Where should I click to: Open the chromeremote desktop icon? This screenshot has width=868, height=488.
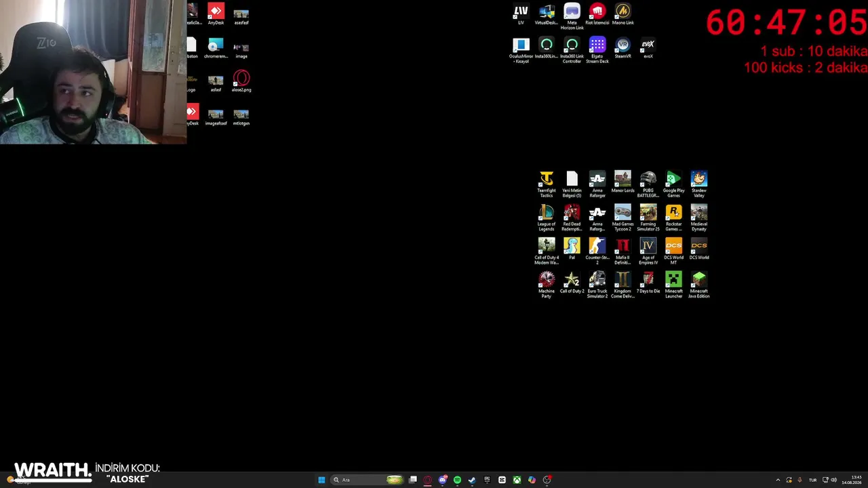tap(216, 49)
